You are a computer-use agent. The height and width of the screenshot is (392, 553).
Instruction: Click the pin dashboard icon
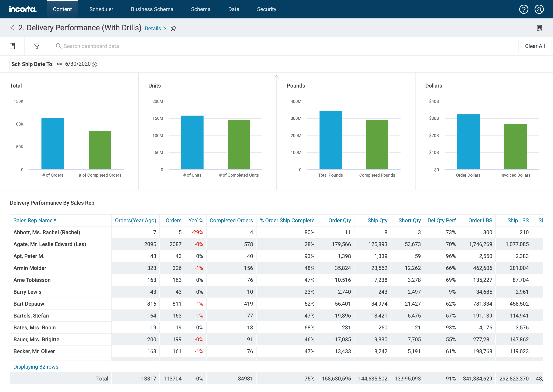pos(173,28)
